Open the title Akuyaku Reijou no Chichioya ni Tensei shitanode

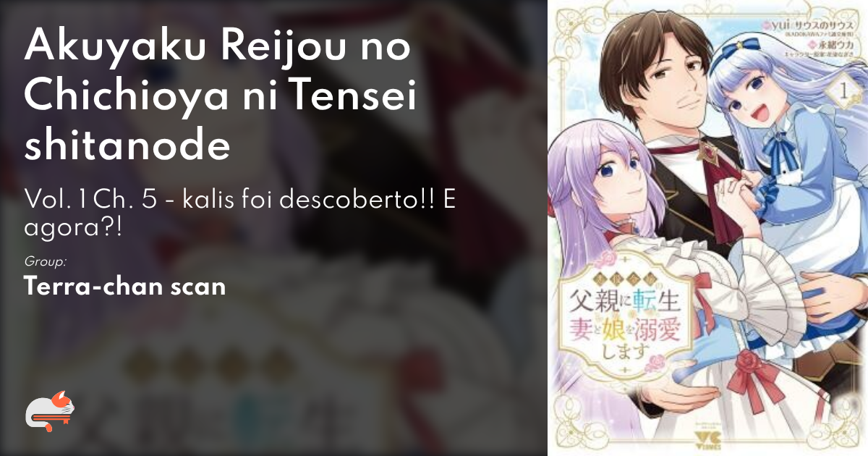coord(221,99)
